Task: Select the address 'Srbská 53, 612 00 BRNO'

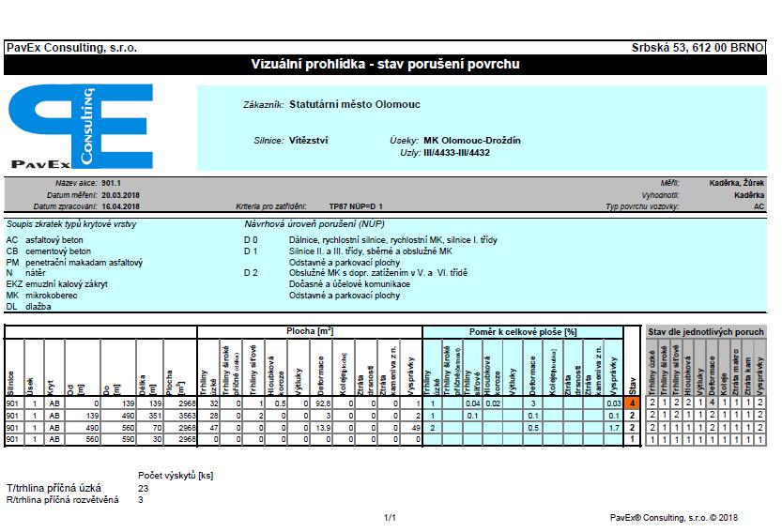Action: pyautogui.click(x=698, y=48)
